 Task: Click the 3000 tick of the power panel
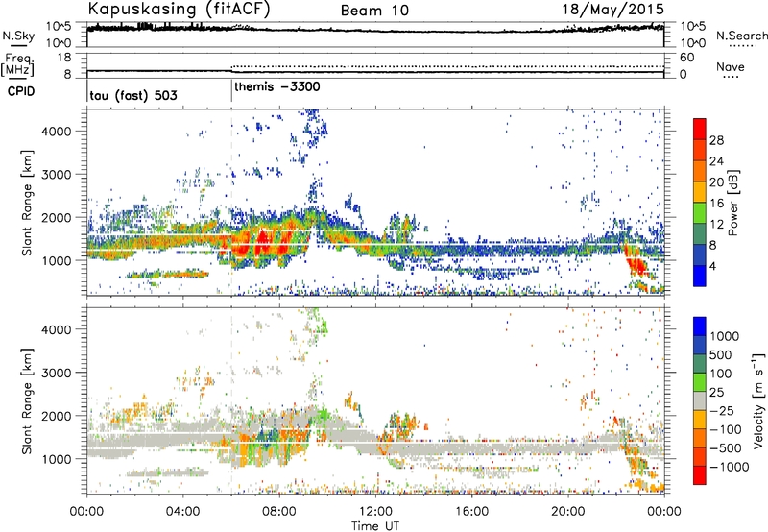(57, 175)
